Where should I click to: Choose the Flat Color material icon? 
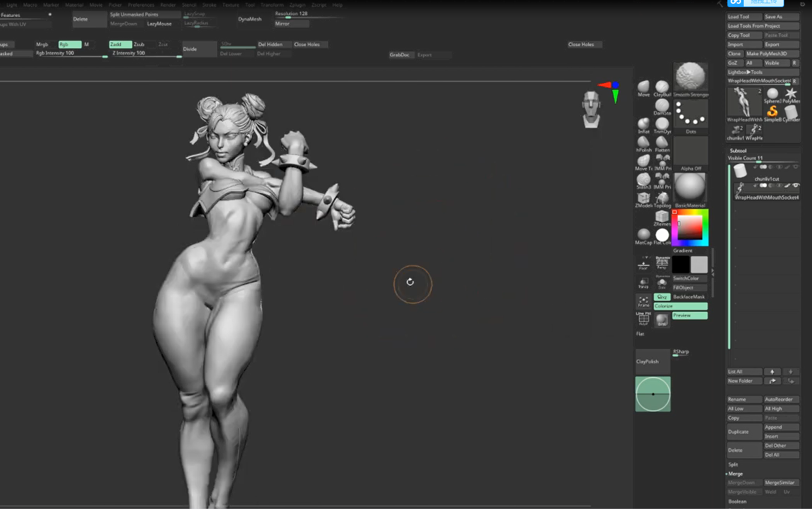(662, 237)
